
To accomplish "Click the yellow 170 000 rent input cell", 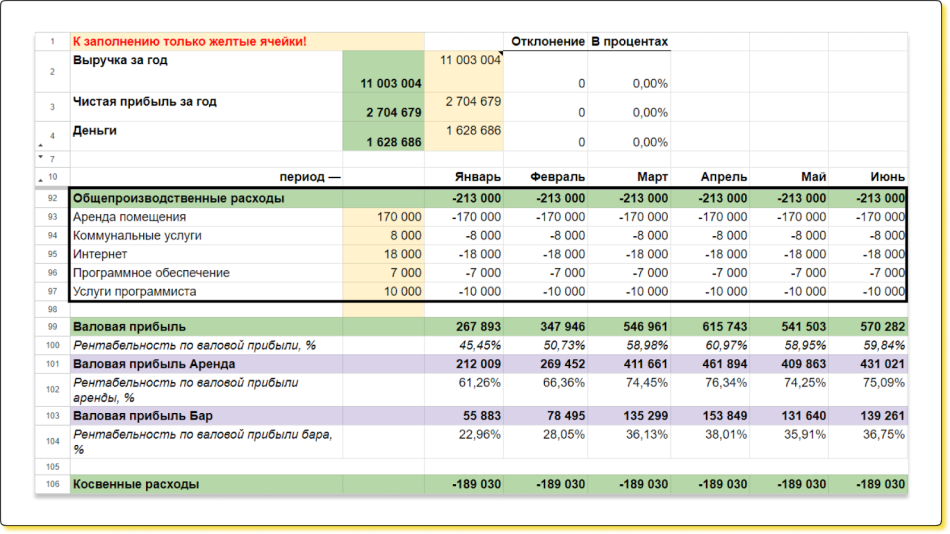I will coord(383,217).
